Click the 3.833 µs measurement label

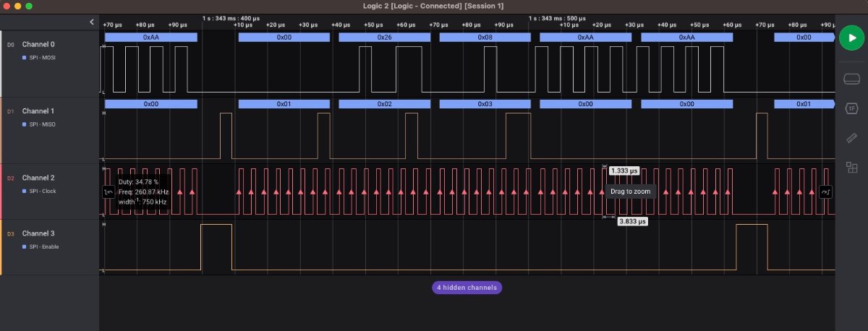pyautogui.click(x=632, y=223)
